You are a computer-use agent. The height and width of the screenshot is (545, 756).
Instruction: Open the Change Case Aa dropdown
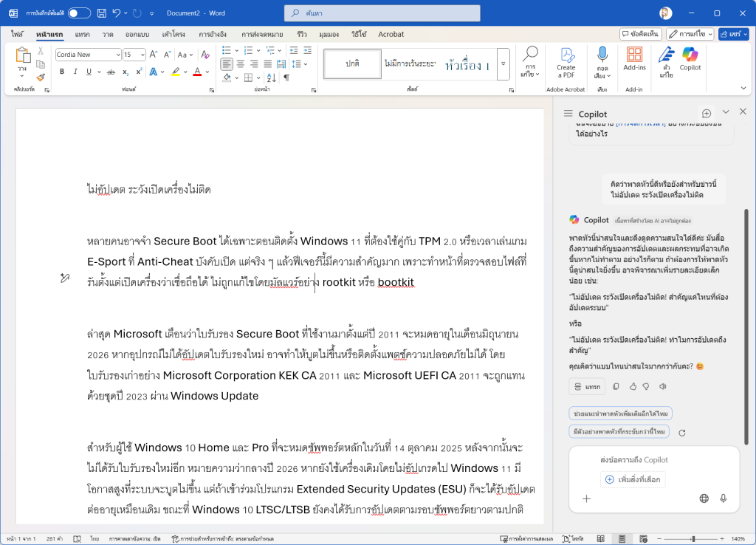pos(185,55)
